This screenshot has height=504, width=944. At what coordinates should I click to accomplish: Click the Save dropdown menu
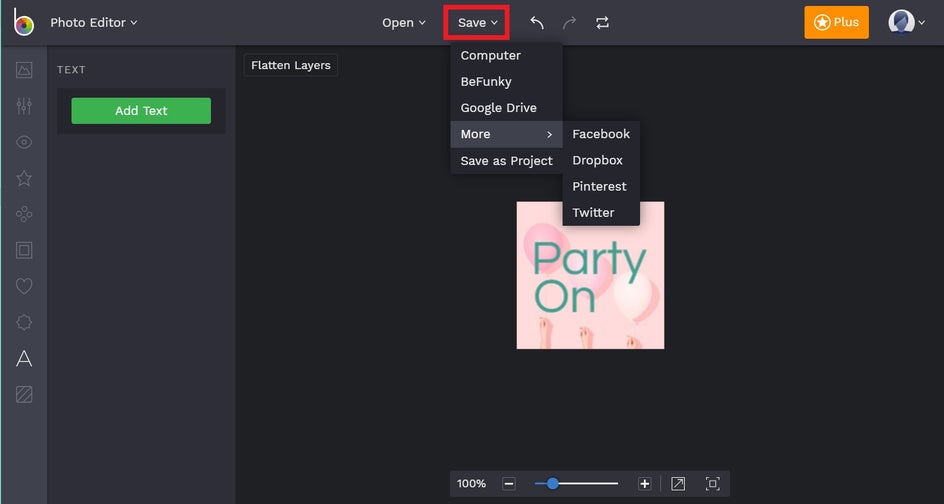(x=477, y=23)
